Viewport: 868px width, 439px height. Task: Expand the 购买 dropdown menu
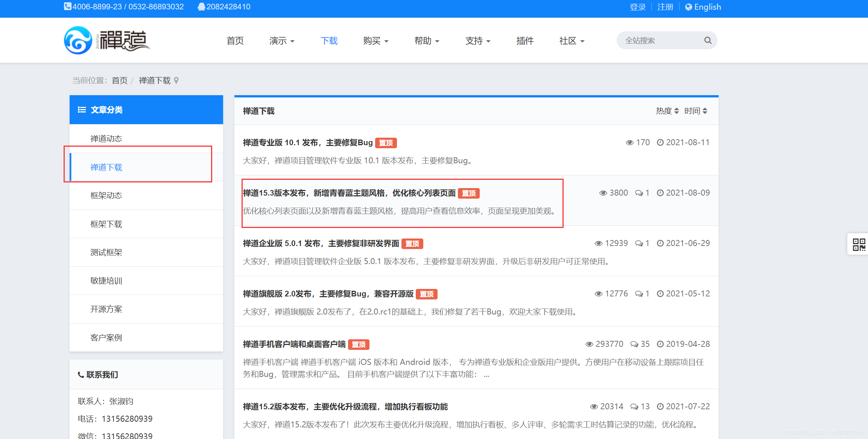pos(375,41)
